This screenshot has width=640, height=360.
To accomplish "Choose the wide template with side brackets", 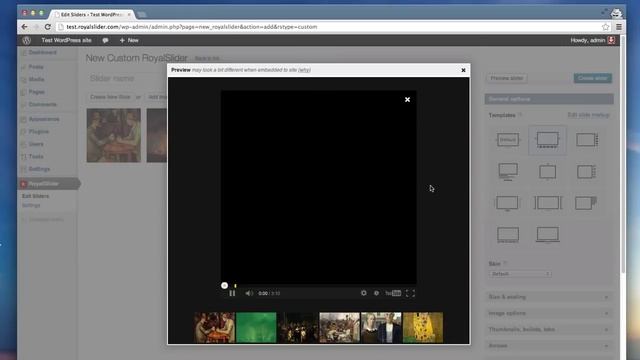I will (547, 202).
